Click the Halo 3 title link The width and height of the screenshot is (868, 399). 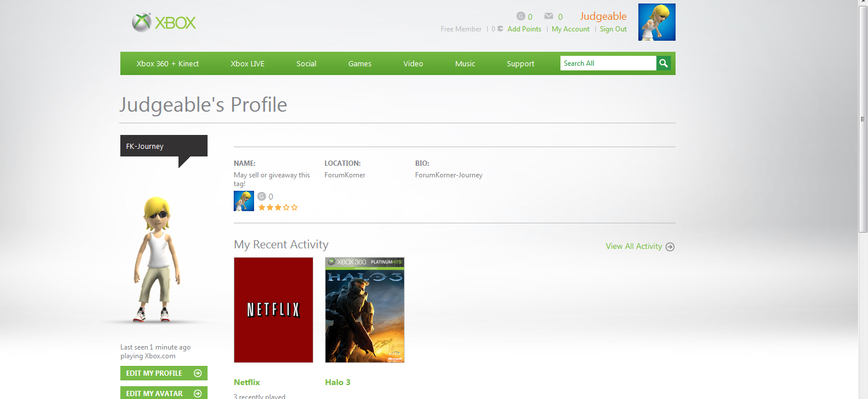click(x=338, y=382)
